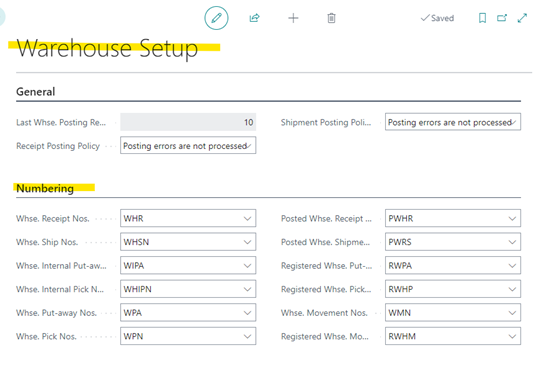
Task: Open Shipment Posting Policy dropdown
Action: pyautogui.click(x=453, y=122)
